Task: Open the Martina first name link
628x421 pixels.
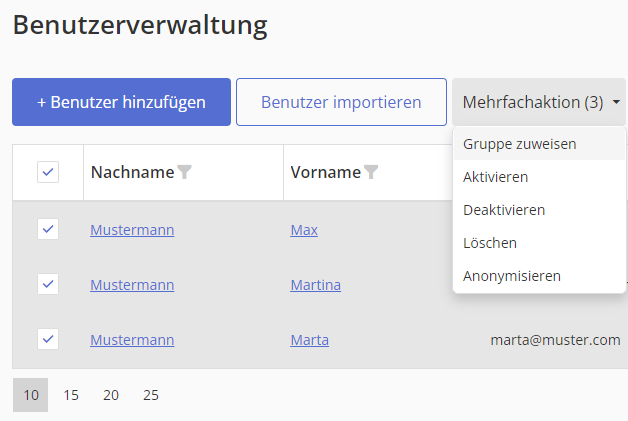Action: [315, 285]
